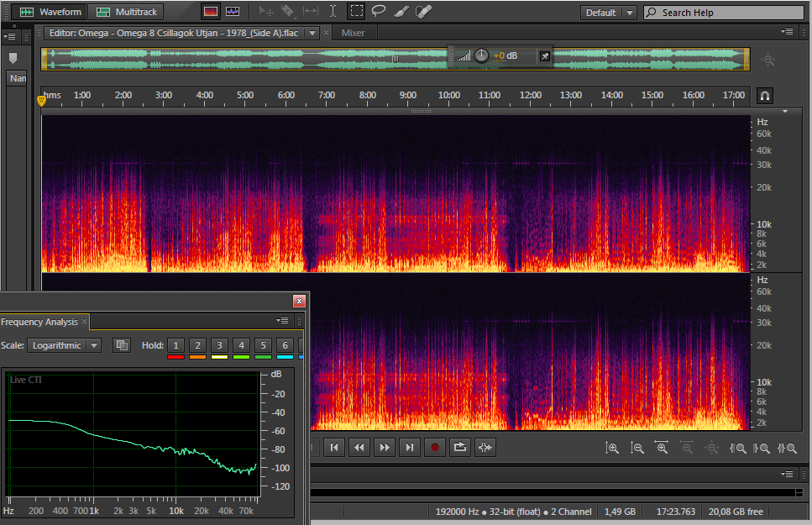The image size is (812, 525).
Task: Click the red hold color swatch
Action: tap(176, 357)
